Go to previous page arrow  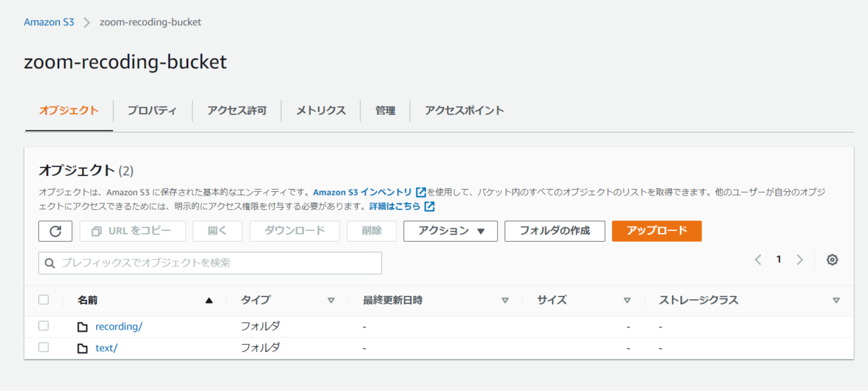pyautogui.click(x=758, y=259)
